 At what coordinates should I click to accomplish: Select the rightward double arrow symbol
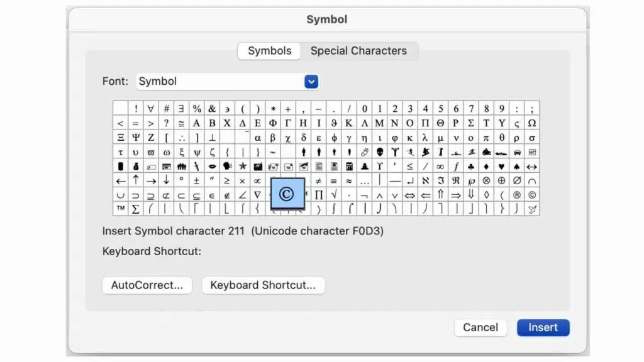click(x=456, y=195)
